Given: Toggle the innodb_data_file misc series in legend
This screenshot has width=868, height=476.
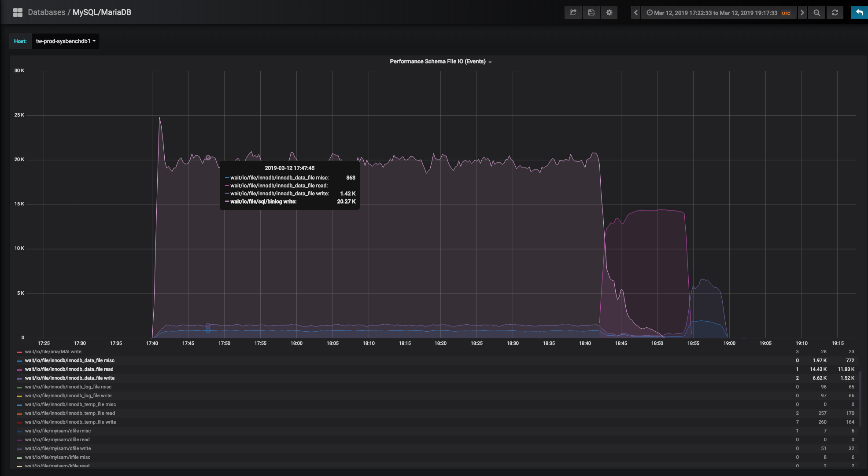Looking at the screenshot, I should 70,360.
